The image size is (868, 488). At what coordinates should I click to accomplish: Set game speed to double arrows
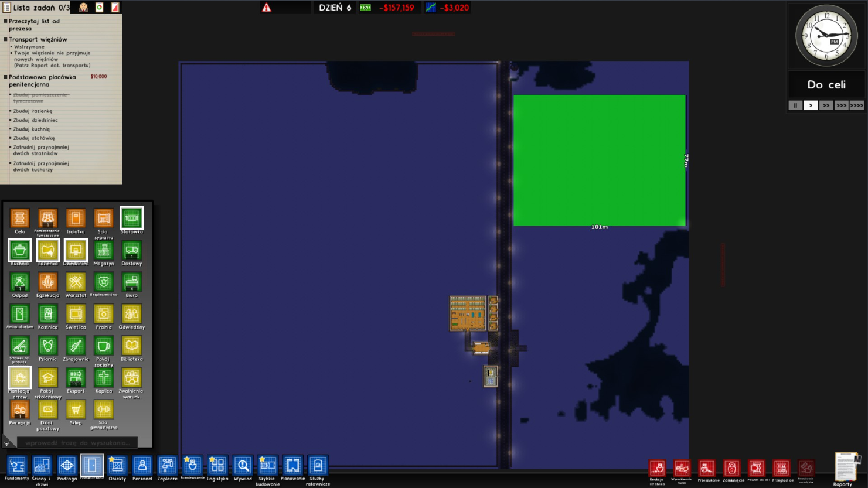point(826,105)
